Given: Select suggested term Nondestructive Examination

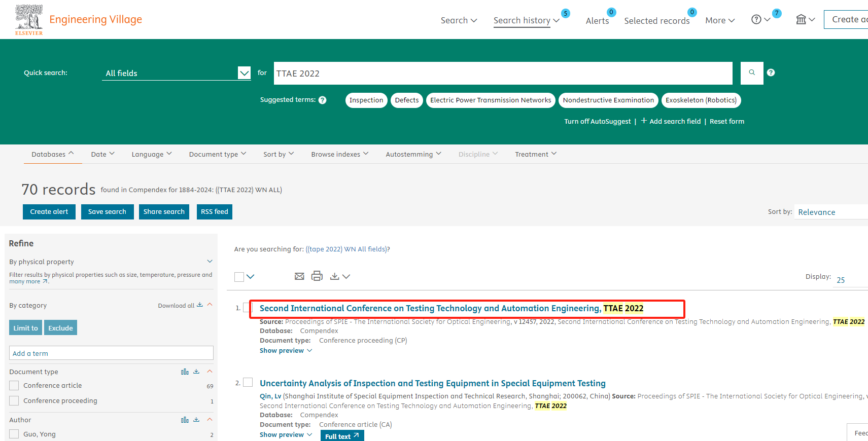Looking at the screenshot, I should pos(608,100).
